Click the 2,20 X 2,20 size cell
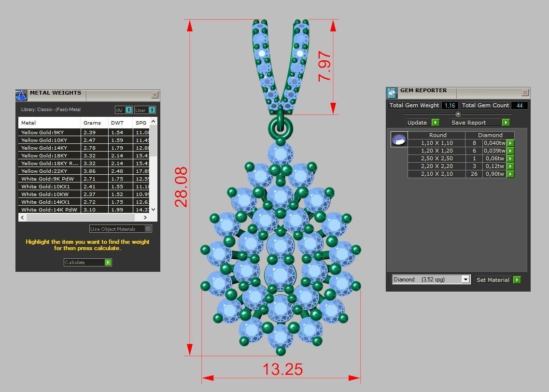549x392 pixels. tap(436, 166)
